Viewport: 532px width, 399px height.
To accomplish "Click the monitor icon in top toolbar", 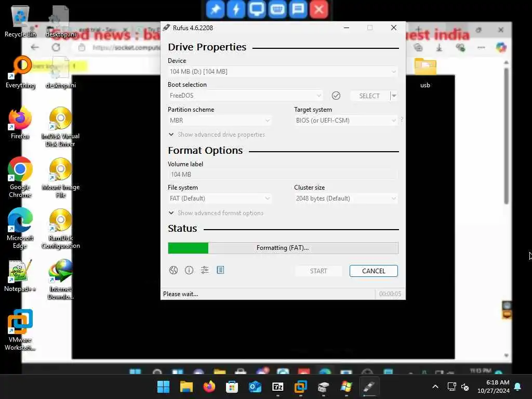I will (257, 9).
